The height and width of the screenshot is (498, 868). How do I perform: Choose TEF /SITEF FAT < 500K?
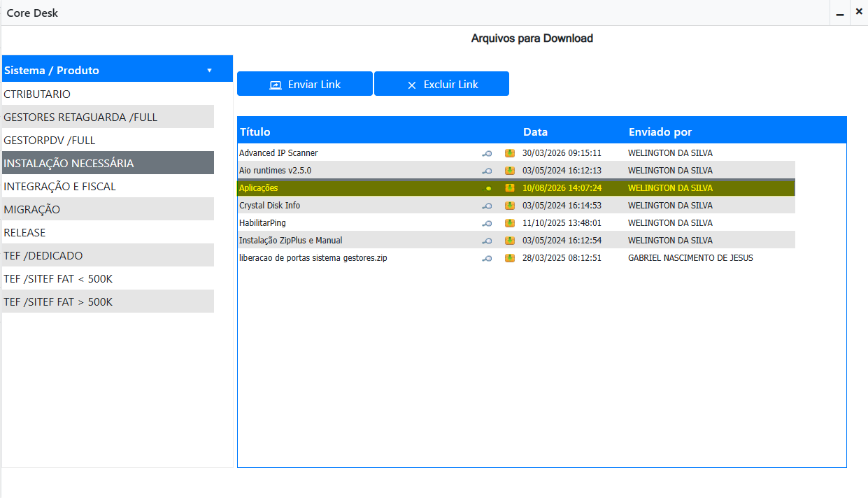coord(108,278)
